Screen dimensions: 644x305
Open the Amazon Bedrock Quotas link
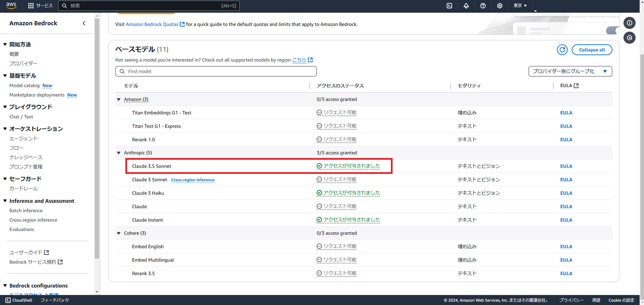coord(152,24)
